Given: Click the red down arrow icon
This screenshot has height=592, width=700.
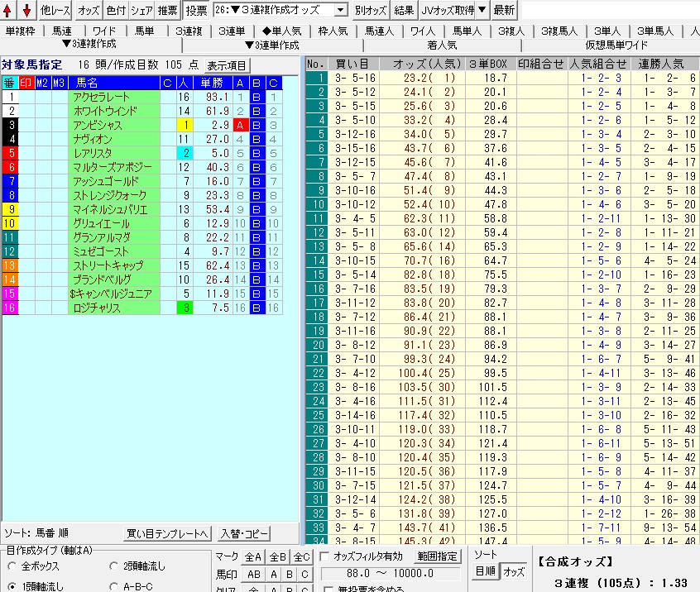Looking at the screenshot, I should coord(26,10).
